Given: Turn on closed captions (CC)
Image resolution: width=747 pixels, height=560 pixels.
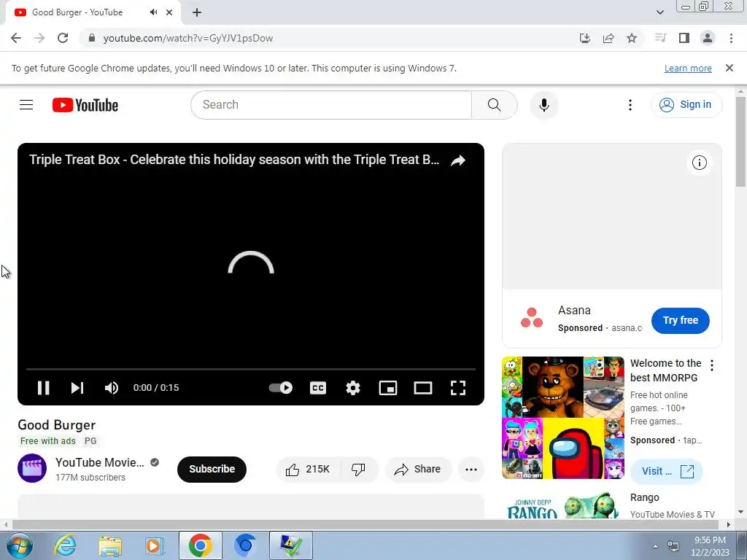Looking at the screenshot, I should point(318,388).
